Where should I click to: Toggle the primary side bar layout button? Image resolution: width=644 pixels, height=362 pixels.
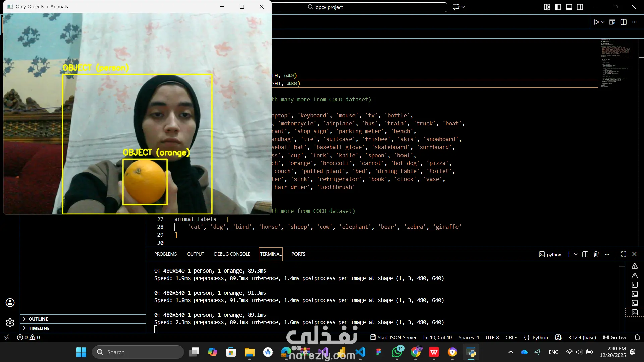[558, 7]
